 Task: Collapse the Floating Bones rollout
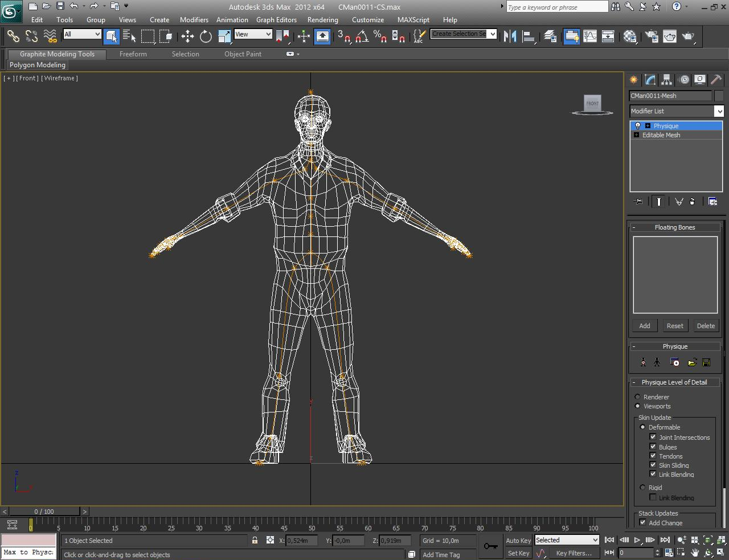pyautogui.click(x=675, y=227)
